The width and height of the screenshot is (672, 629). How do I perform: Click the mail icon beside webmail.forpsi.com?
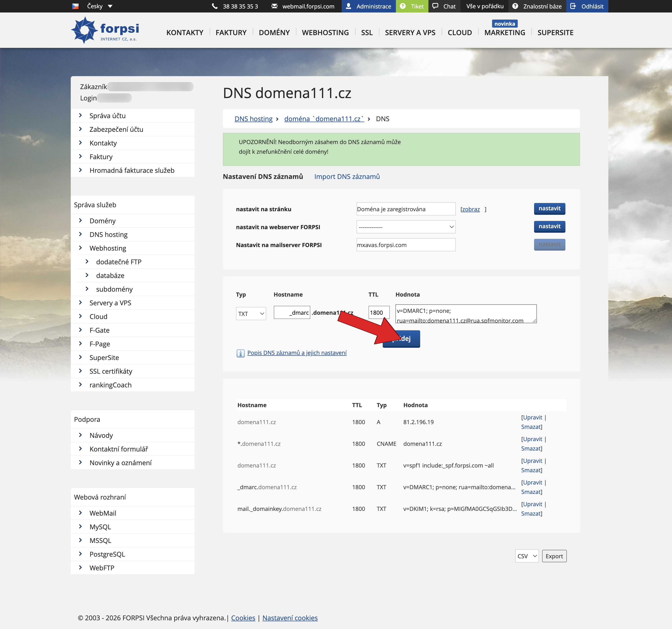coord(274,6)
